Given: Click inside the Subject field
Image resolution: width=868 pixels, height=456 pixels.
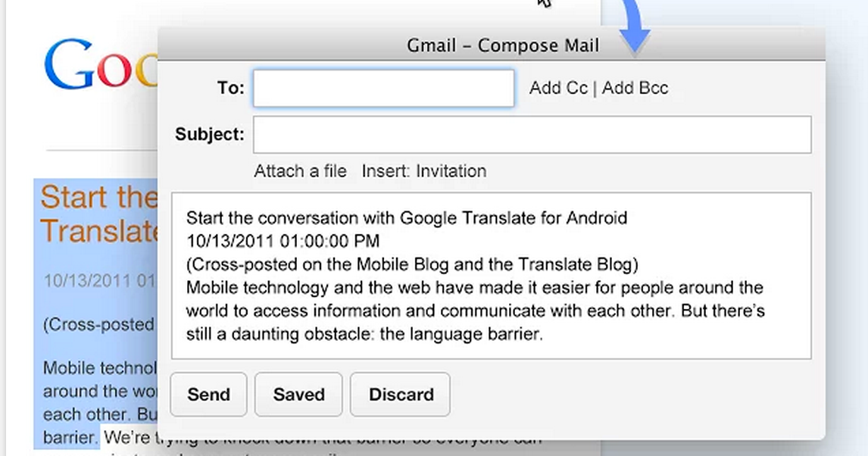Looking at the screenshot, I should click(x=530, y=134).
